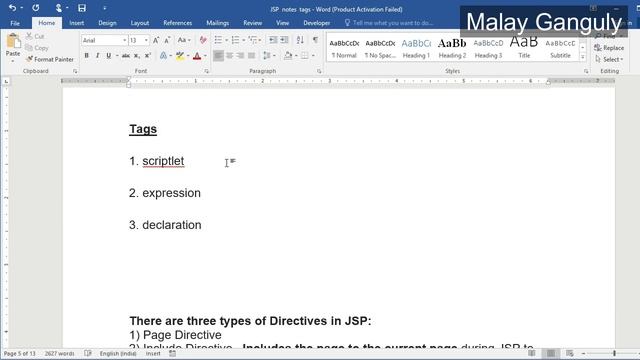Switch to the References tab

pos(178,23)
